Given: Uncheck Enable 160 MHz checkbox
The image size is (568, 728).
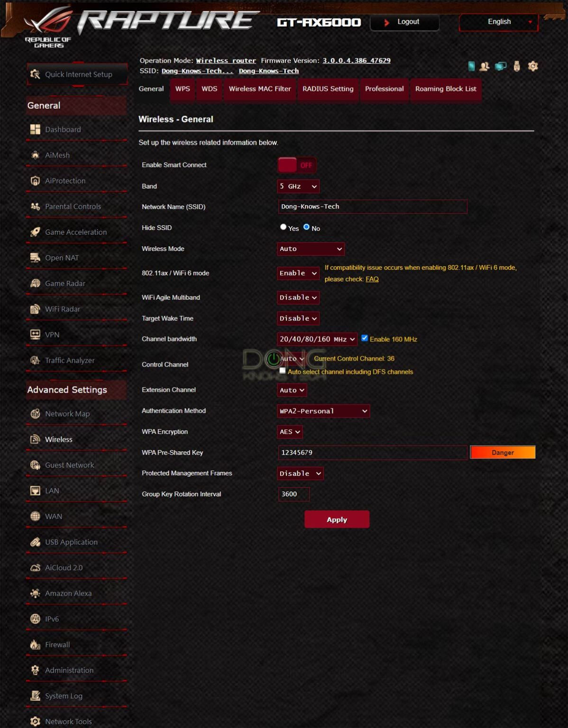Looking at the screenshot, I should tap(365, 338).
